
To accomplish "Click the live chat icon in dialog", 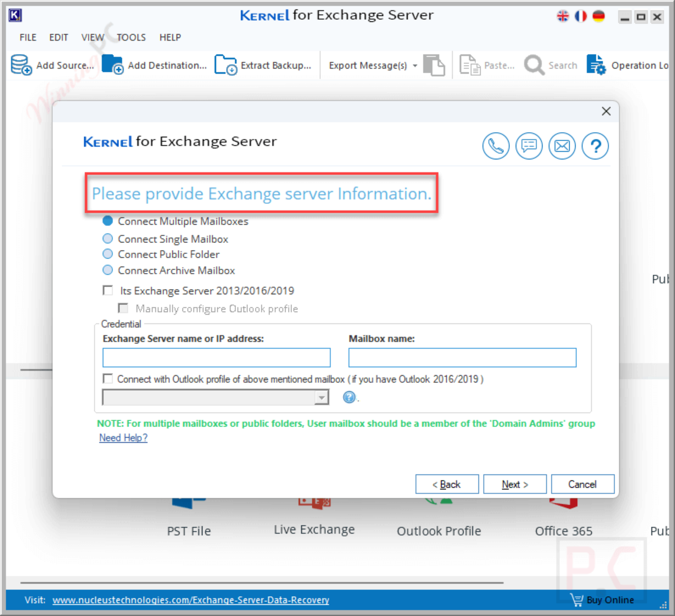I will pos(529,146).
